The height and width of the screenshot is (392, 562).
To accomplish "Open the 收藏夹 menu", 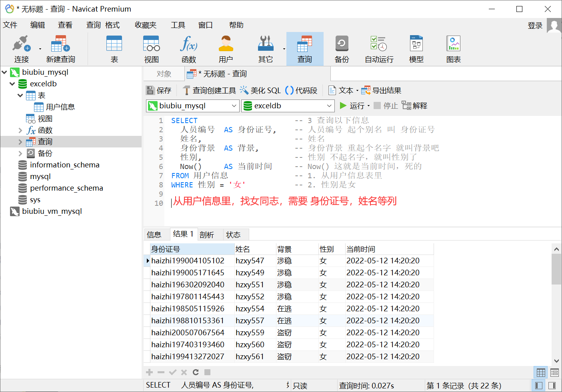I will click(146, 25).
